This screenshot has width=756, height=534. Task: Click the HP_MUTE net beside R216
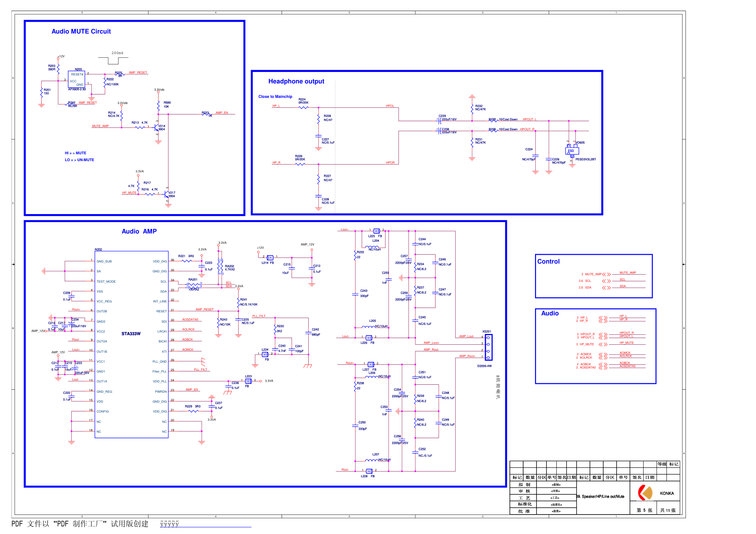point(129,193)
